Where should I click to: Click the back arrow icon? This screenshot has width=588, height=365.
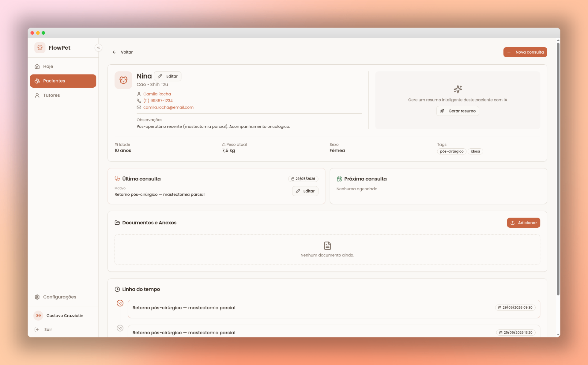pos(114,52)
